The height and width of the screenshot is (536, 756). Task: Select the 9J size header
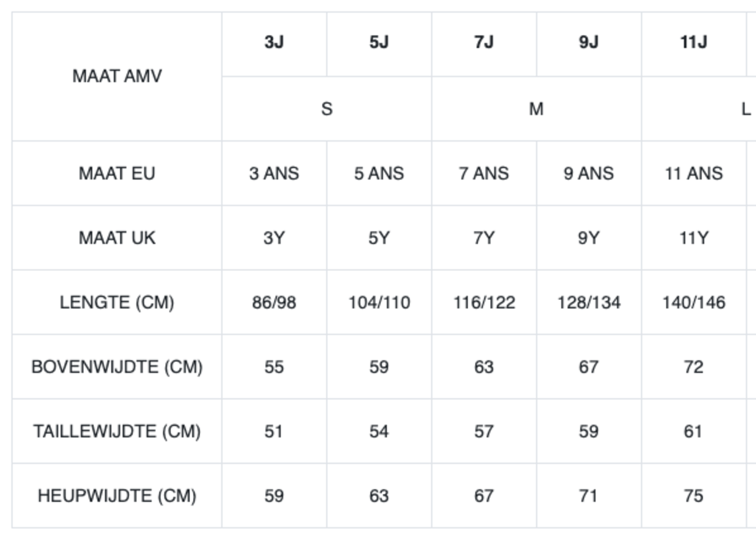(x=588, y=43)
